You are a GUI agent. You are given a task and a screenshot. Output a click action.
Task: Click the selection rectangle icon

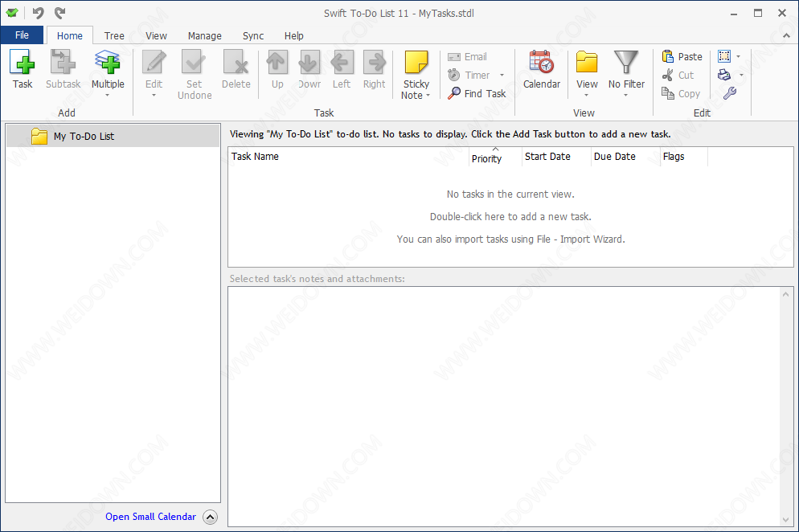click(x=724, y=56)
